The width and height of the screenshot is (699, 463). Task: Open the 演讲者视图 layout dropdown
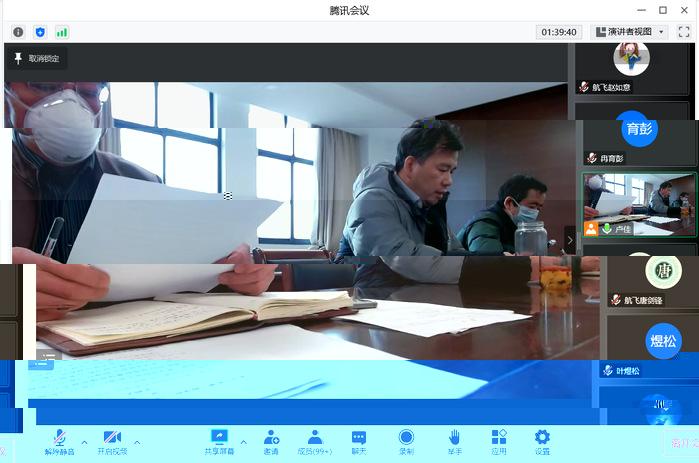[629, 32]
